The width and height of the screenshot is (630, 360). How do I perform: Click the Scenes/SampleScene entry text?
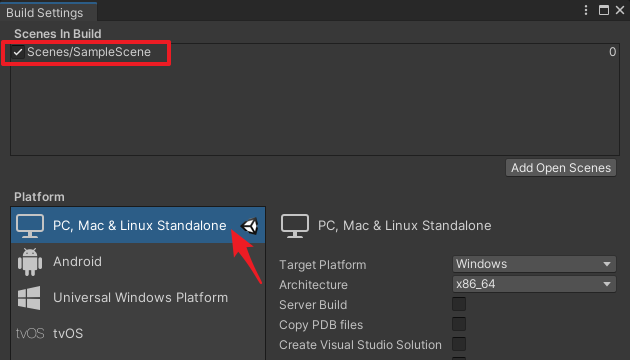coord(89,52)
